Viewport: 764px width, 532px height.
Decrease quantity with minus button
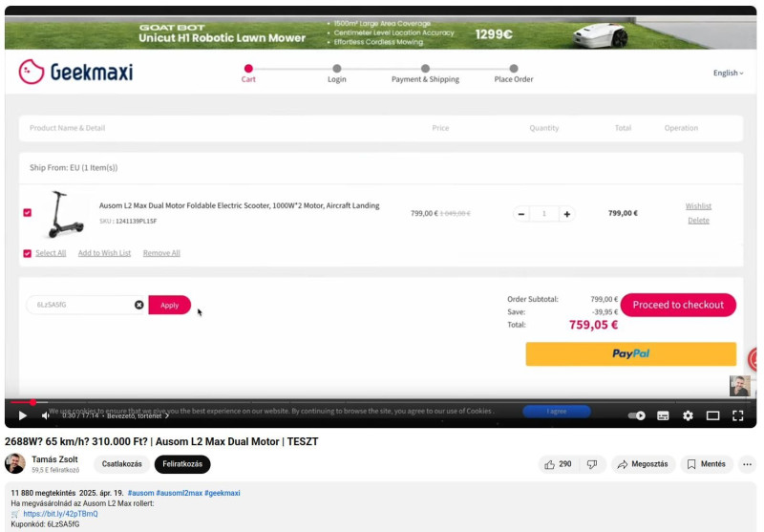coord(521,214)
